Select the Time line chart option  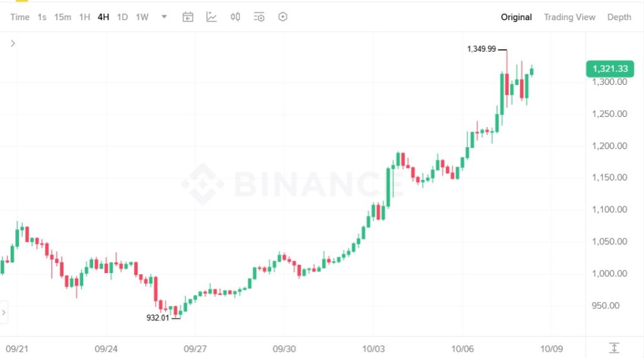coord(20,17)
